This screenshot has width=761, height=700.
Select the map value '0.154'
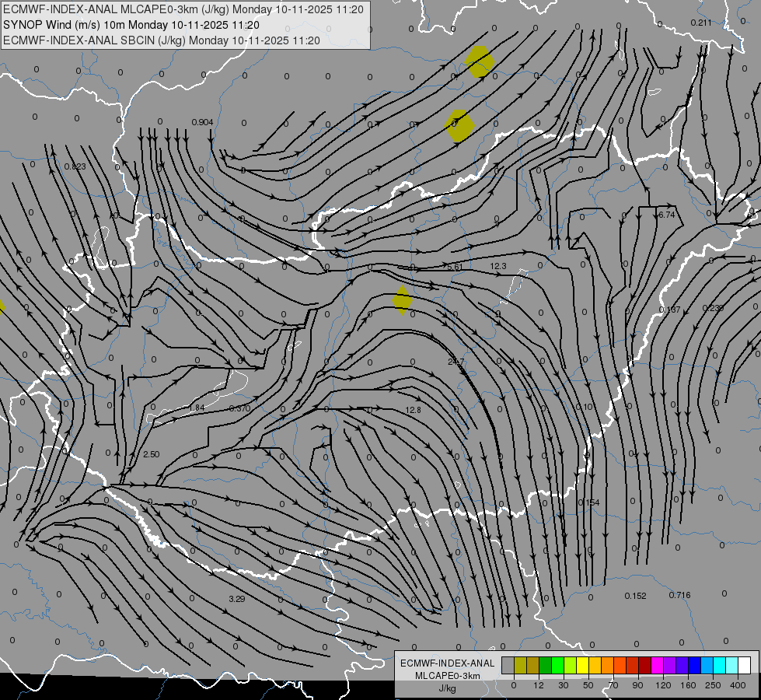pyautogui.click(x=589, y=502)
